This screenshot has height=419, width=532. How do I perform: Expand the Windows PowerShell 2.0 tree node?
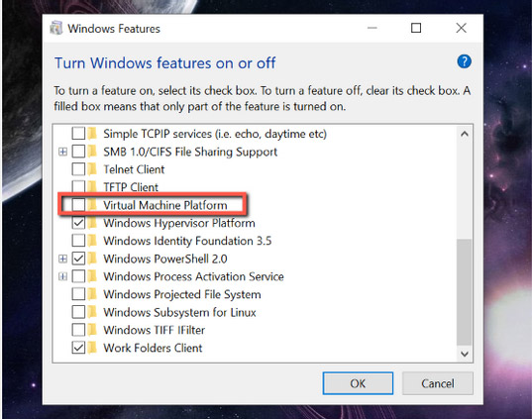pyautogui.click(x=62, y=259)
